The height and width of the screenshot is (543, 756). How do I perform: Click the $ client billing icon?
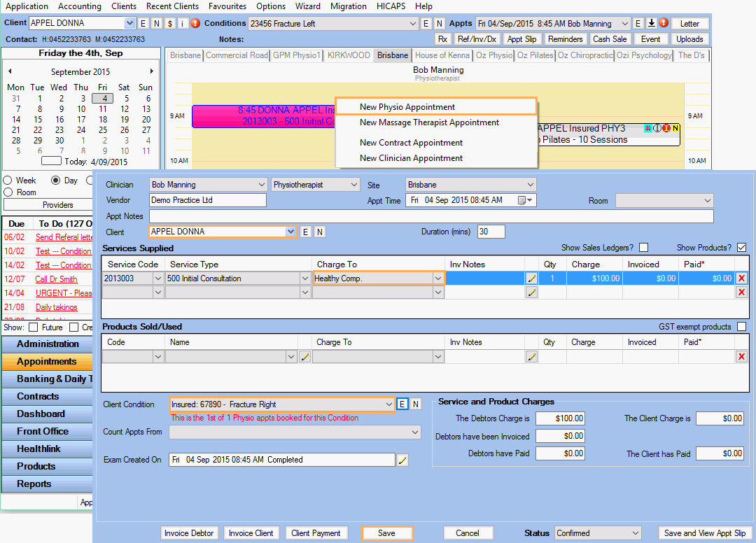tap(169, 23)
